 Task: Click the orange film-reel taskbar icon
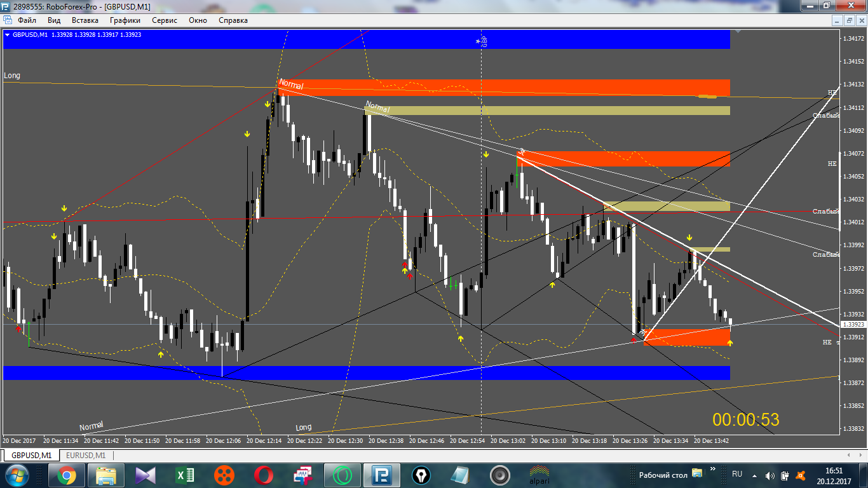point(224,475)
